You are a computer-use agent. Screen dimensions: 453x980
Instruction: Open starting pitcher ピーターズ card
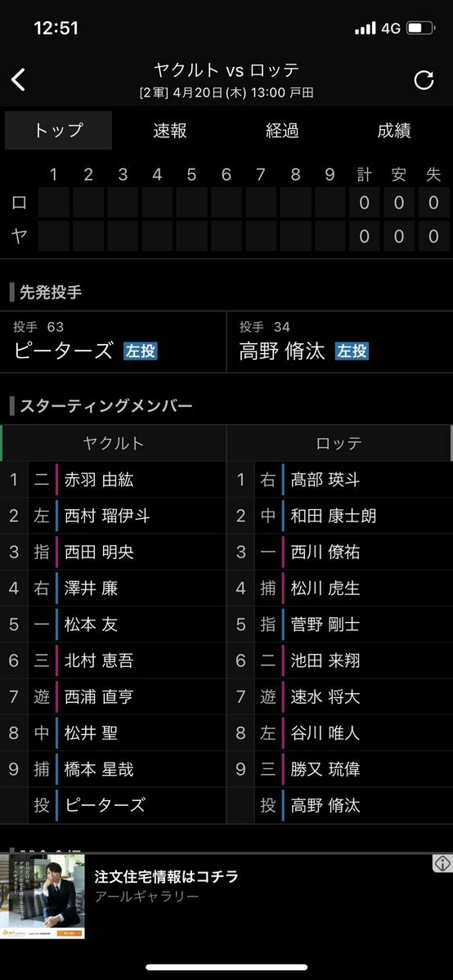[113, 342]
